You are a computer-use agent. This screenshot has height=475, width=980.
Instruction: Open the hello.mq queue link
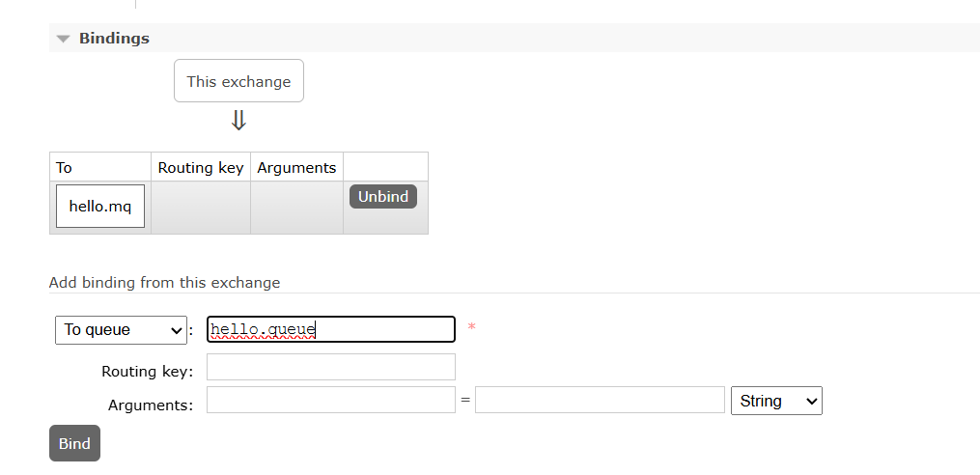pos(100,207)
